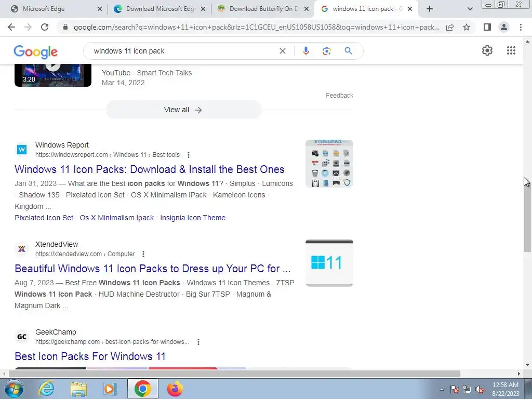
Task: Click the vertical scrollbar thumb
Action: point(527,216)
